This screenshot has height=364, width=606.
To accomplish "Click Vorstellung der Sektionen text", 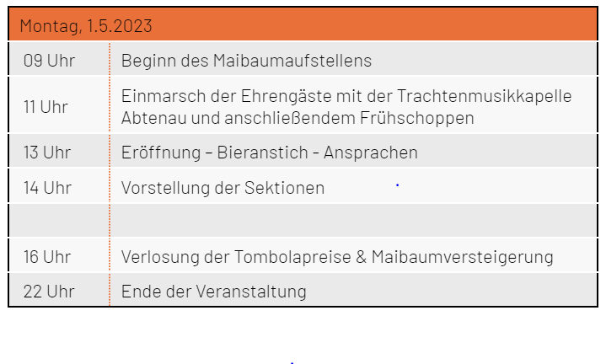I will click(x=223, y=188).
